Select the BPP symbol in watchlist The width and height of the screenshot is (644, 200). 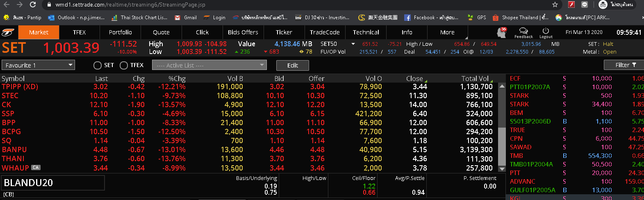point(9,123)
